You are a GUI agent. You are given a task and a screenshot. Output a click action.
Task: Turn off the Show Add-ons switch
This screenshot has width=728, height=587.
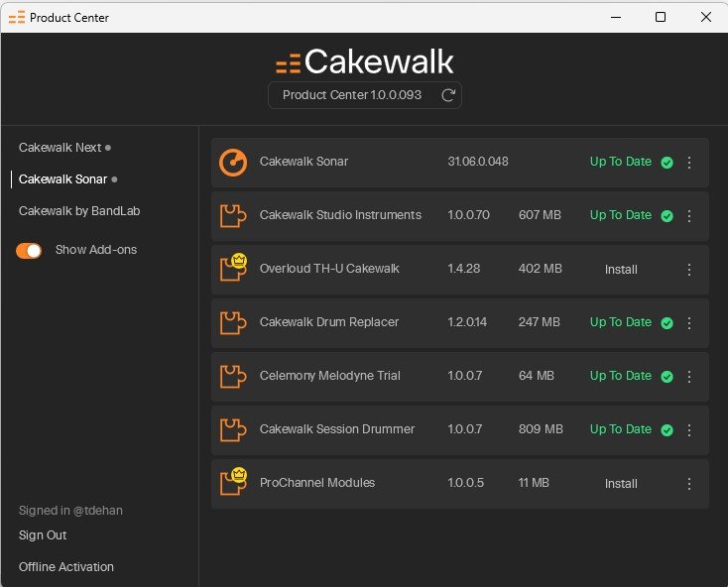[29, 251]
